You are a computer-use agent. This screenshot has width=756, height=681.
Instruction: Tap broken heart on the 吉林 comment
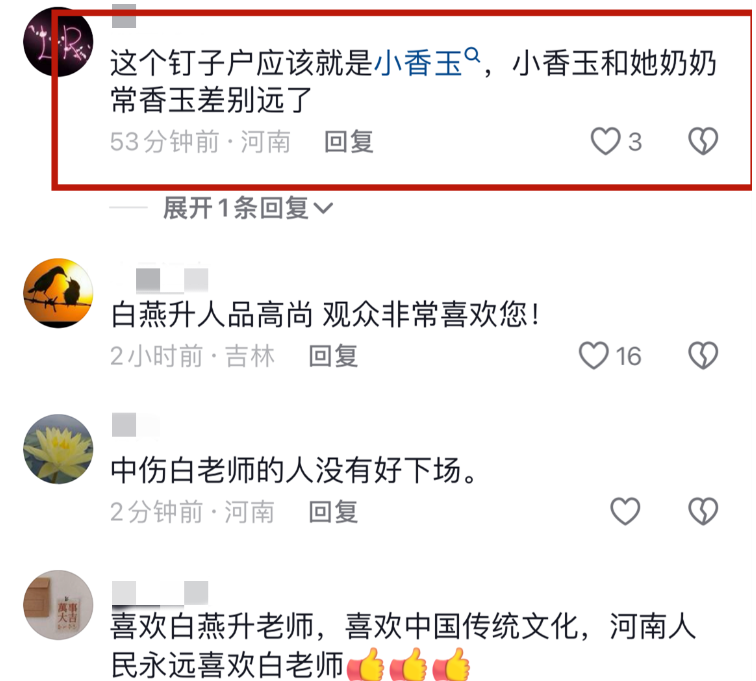pyautogui.click(x=703, y=356)
